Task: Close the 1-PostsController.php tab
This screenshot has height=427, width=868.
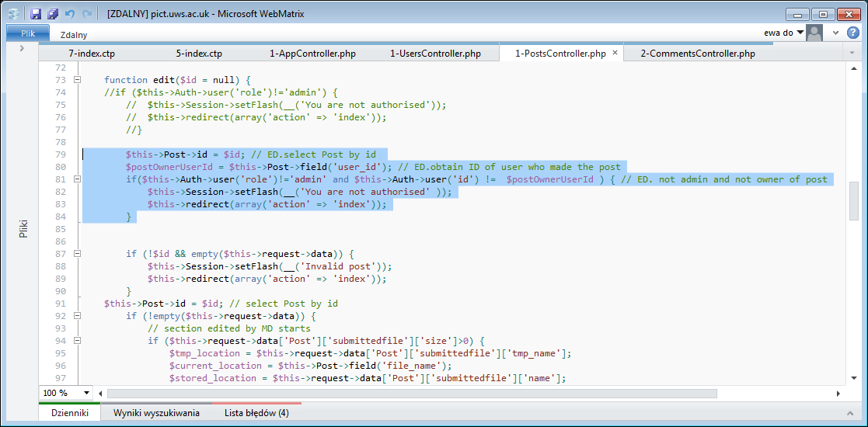Action: coord(615,54)
